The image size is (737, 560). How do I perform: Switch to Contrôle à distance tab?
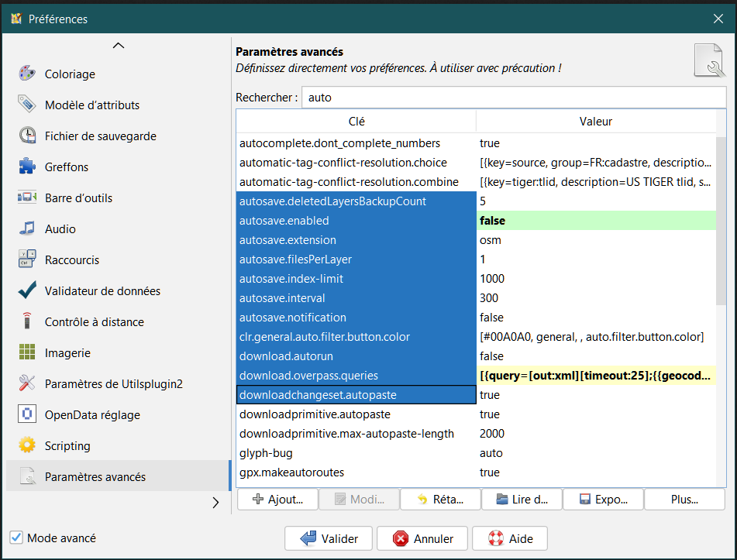tap(94, 321)
